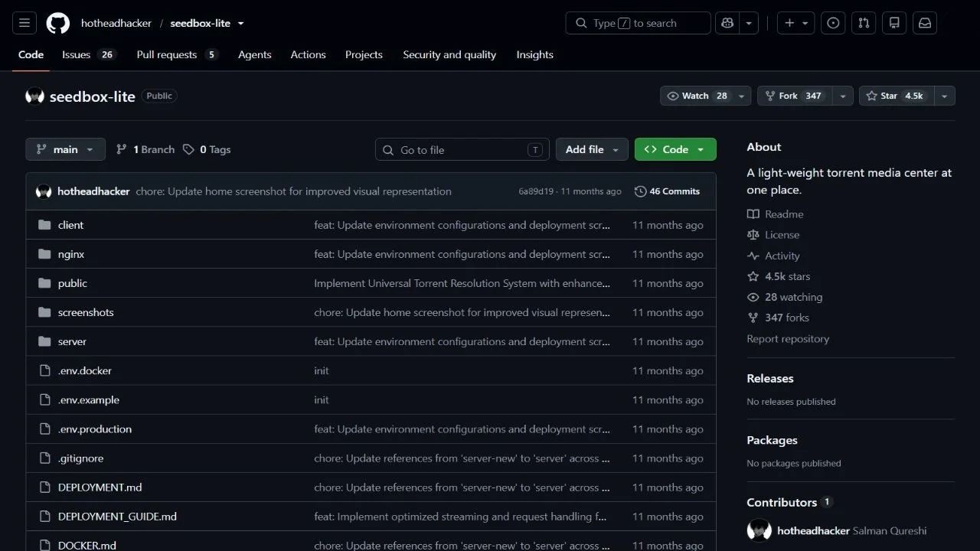Open the latest commit message link
The width and height of the screenshot is (980, 551).
(293, 191)
